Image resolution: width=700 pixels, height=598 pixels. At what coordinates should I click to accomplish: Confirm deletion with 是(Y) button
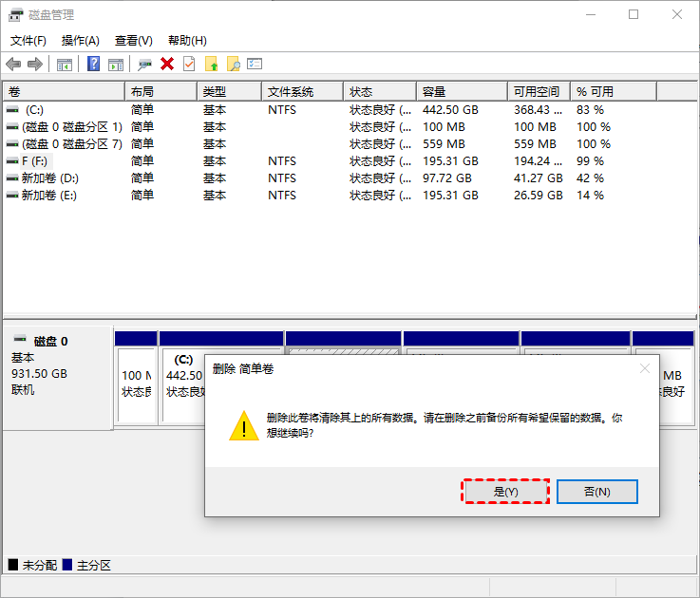[x=505, y=492]
